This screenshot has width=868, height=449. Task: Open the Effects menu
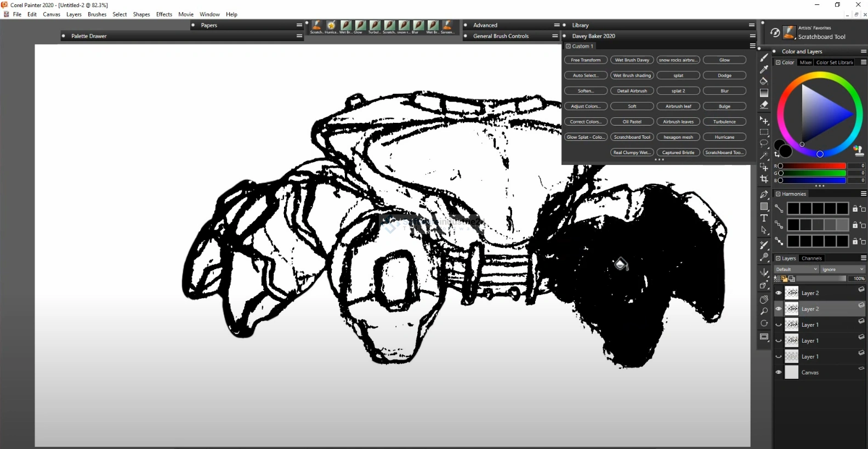tap(164, 14)
